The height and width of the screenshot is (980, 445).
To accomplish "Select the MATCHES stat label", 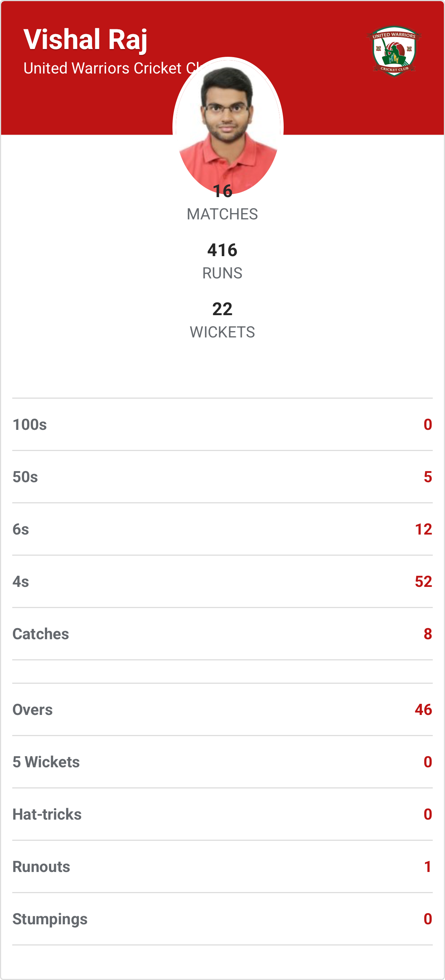I will (222, 214).
